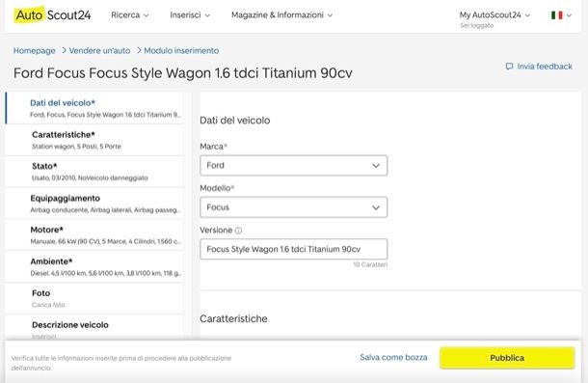This screenshot has width=588, height=383.
Task: Open Modulo inserimento breadcrumb link
Action: (181, 50)
